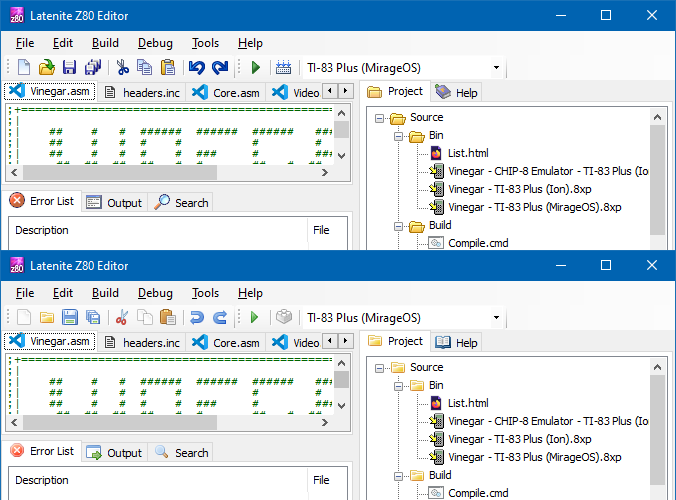The height and width of the screenshot is (500, 676).
Task: Click Save icon in top window toolbar
Action: pos(69,68)
